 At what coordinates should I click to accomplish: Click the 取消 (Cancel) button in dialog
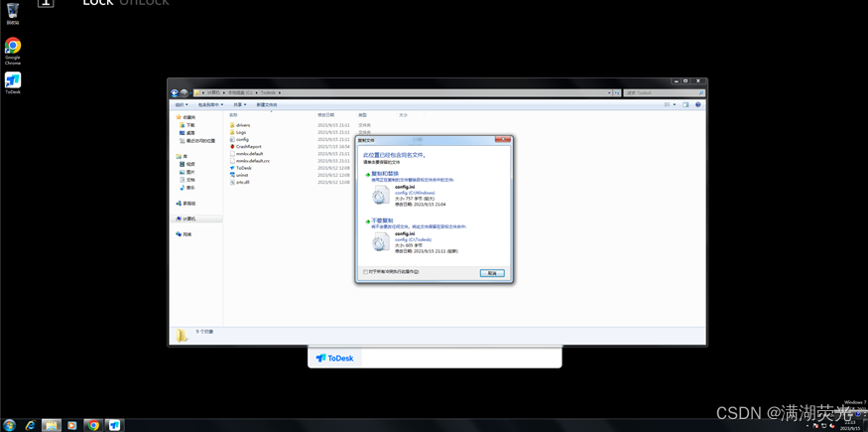492,273
